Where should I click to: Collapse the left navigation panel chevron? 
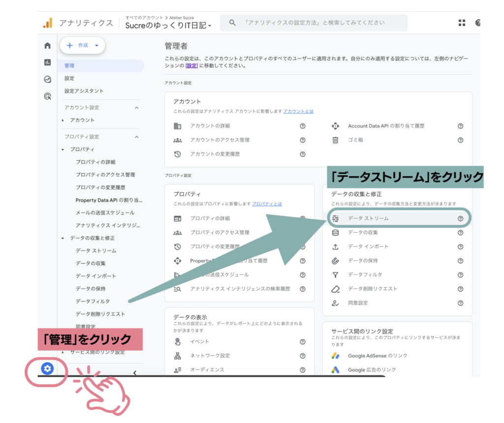(135, 373)
